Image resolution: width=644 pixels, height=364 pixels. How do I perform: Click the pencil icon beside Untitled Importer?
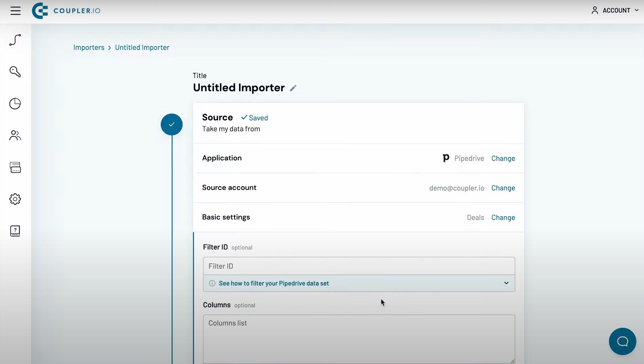[293, 88]
